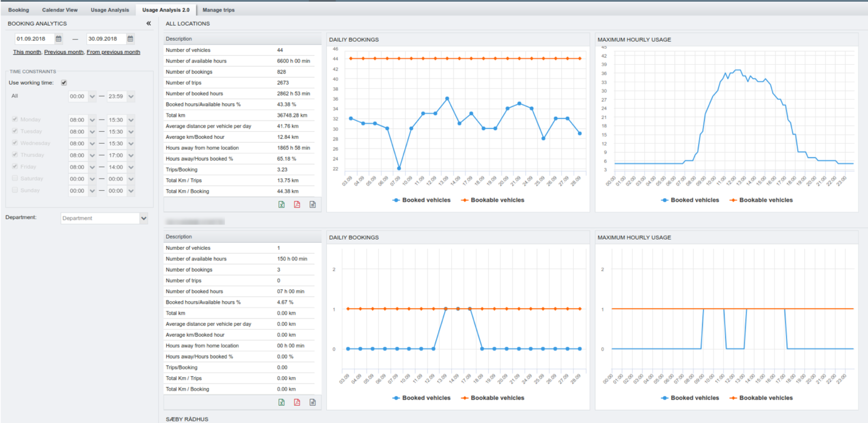Click the 150 h 00 min available hours value
This screenshot has height=423, width=868.
292,259
